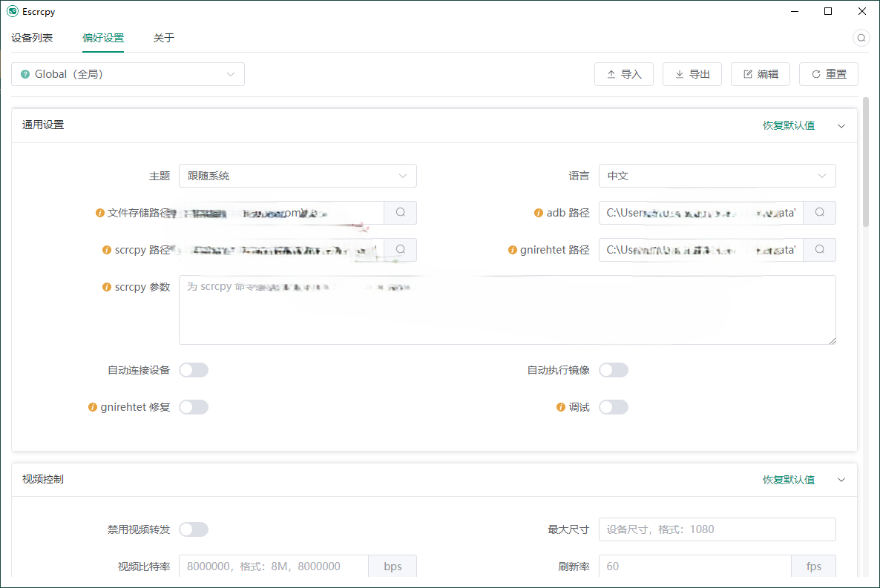Image resolution: width=880 pixels, height=588 pixels.
Task: Click the green help icon beside Global
Action: (25, 74)
